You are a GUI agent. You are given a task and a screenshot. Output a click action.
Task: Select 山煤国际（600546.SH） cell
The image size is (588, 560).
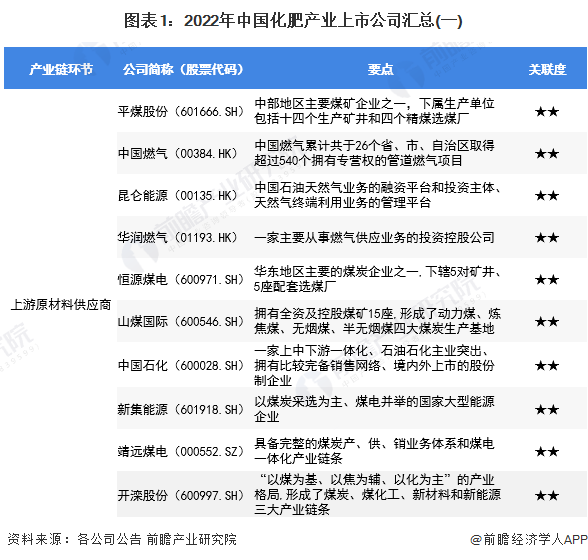point(181,321)
